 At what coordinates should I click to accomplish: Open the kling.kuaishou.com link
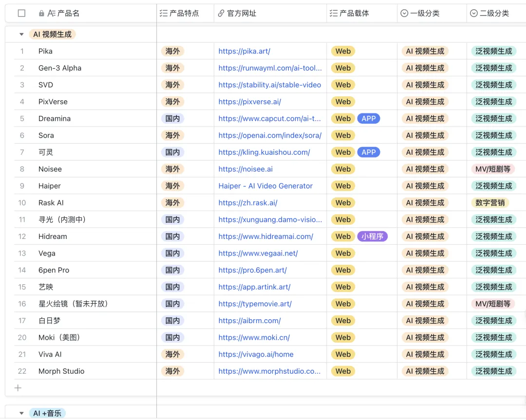(264, 152)
